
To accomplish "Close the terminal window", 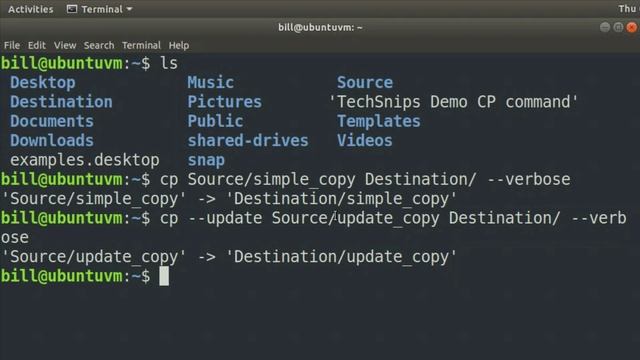I will [631, 27].
